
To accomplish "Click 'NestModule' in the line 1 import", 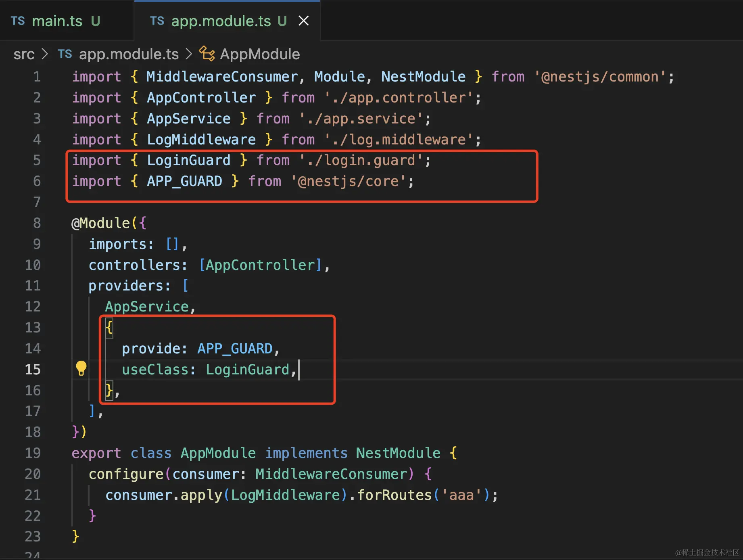I will (423, 77).
